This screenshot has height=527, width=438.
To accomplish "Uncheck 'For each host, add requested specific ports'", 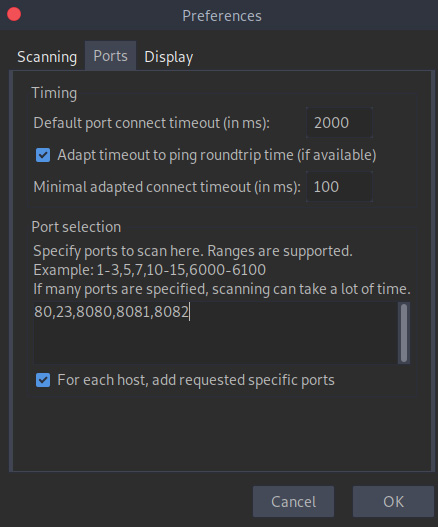I will [x=43, y=380].
